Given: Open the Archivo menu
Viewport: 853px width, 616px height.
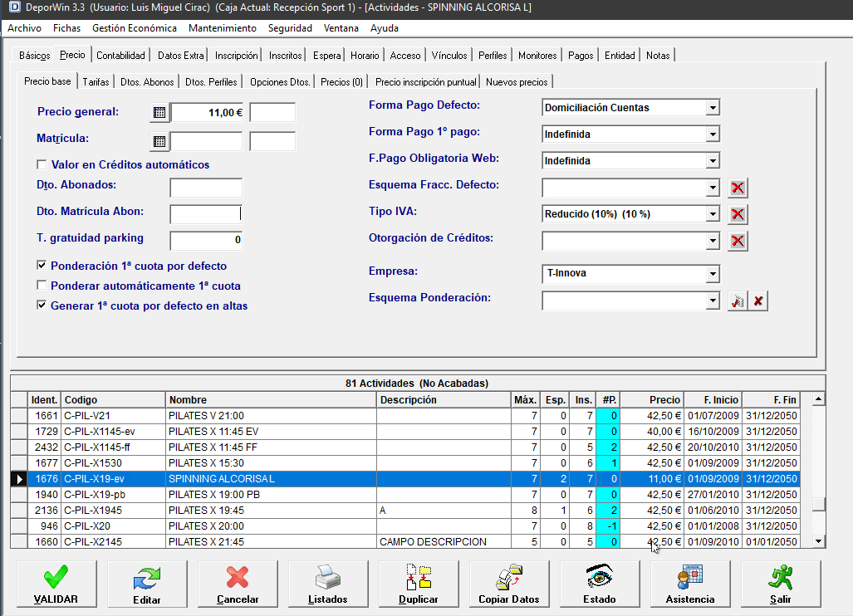Looking at the screenshot, I should point(24,28).
